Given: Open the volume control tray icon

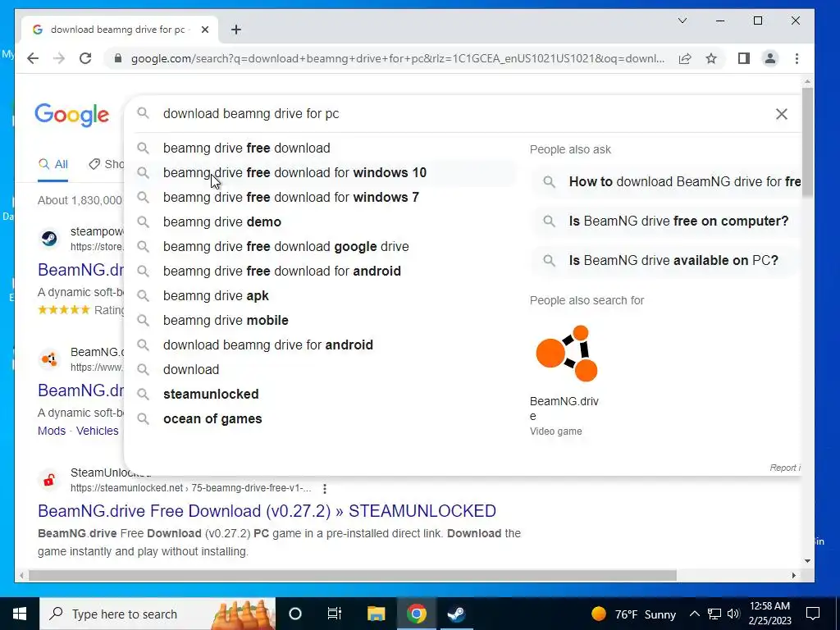Looking at the screenshot, I should (733, 614).
